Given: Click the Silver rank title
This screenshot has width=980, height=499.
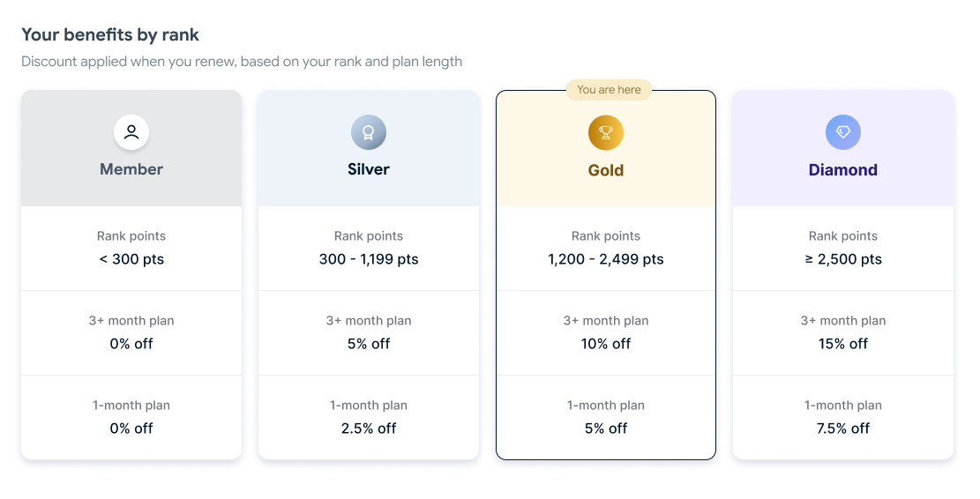Looking at the screenshot, I should (369, 169).
